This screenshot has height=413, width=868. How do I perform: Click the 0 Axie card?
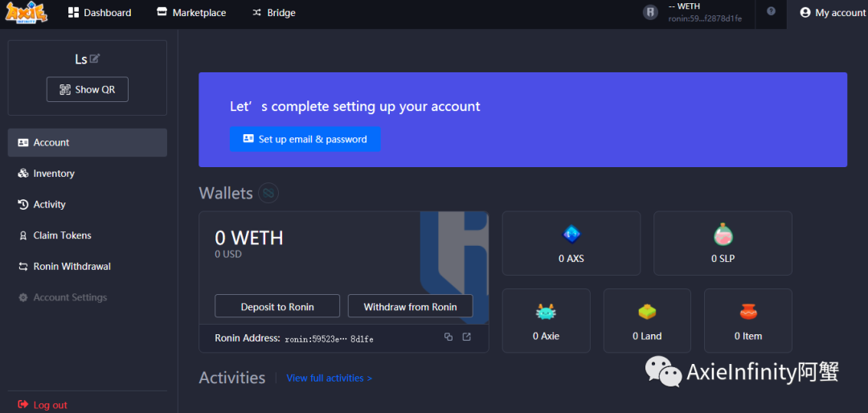point(547,321)
